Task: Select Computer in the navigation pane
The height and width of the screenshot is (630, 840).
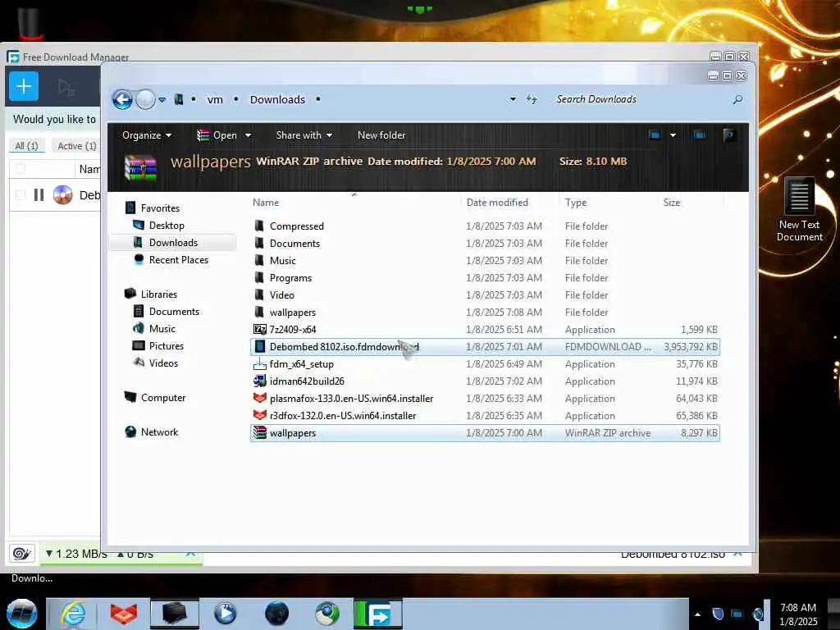Action: (x=163, y=398)
